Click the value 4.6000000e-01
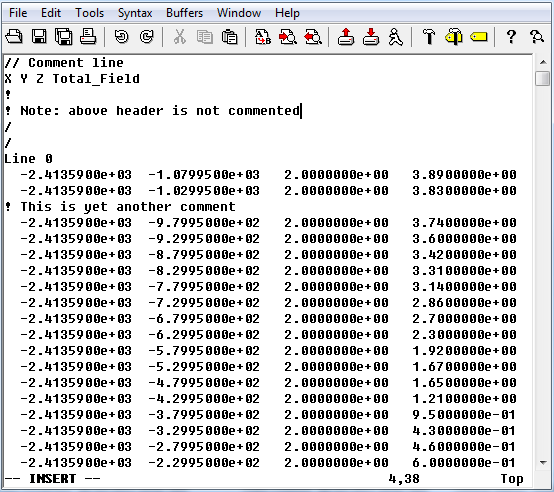Screen dimensions: 554x492 [x=464, y=446]
